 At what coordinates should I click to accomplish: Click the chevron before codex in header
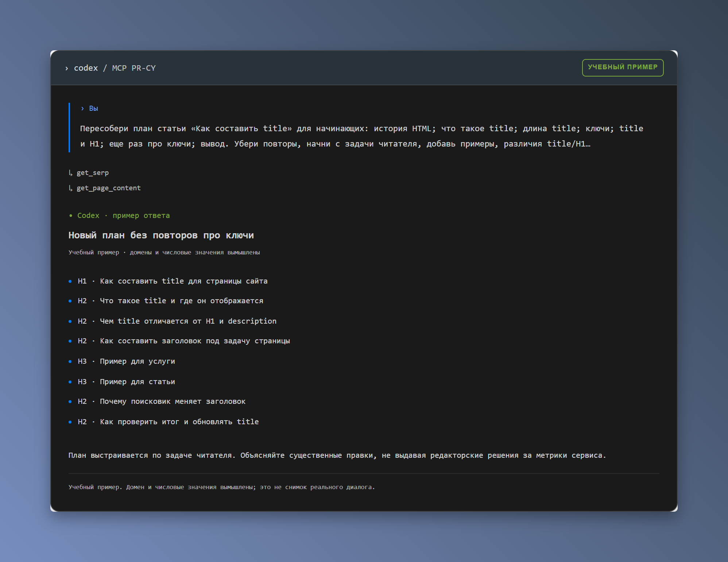coord(66,68)
